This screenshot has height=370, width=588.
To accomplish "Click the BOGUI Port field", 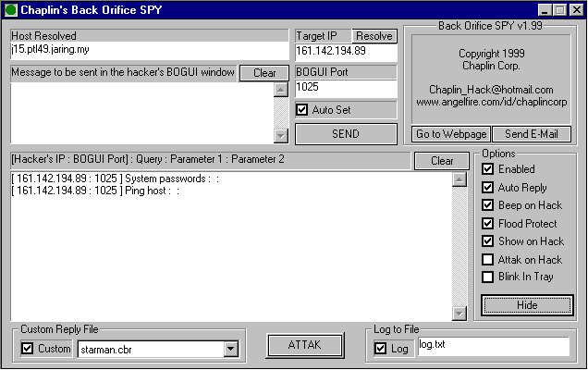I will (346, 89).
